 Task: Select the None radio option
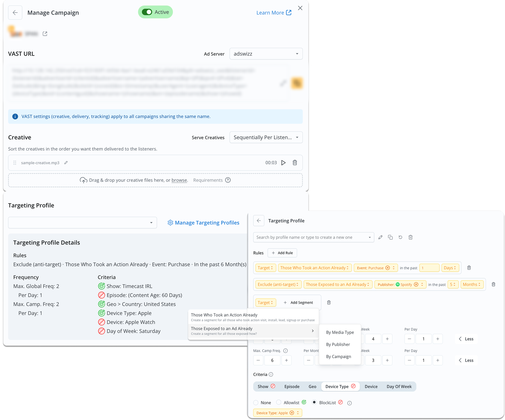256,402
